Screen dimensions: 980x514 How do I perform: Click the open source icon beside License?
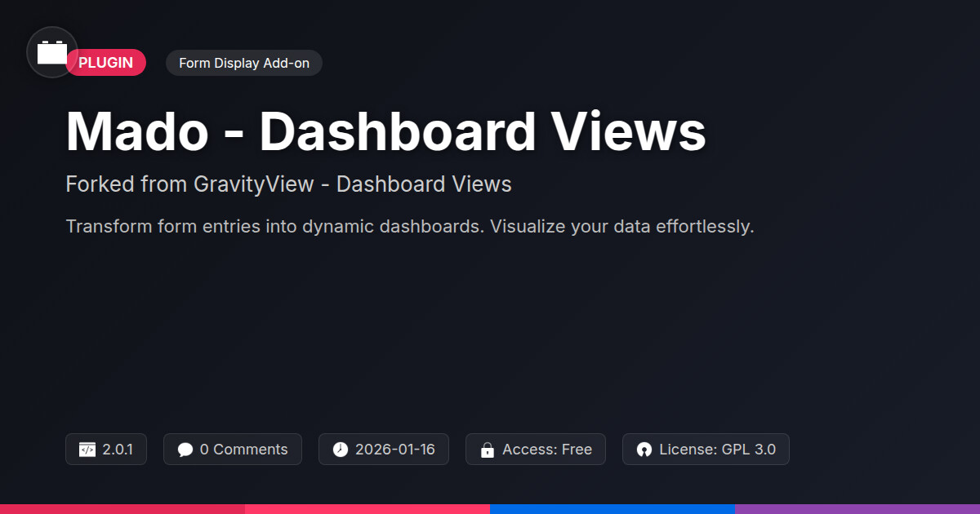click(644, 450)
